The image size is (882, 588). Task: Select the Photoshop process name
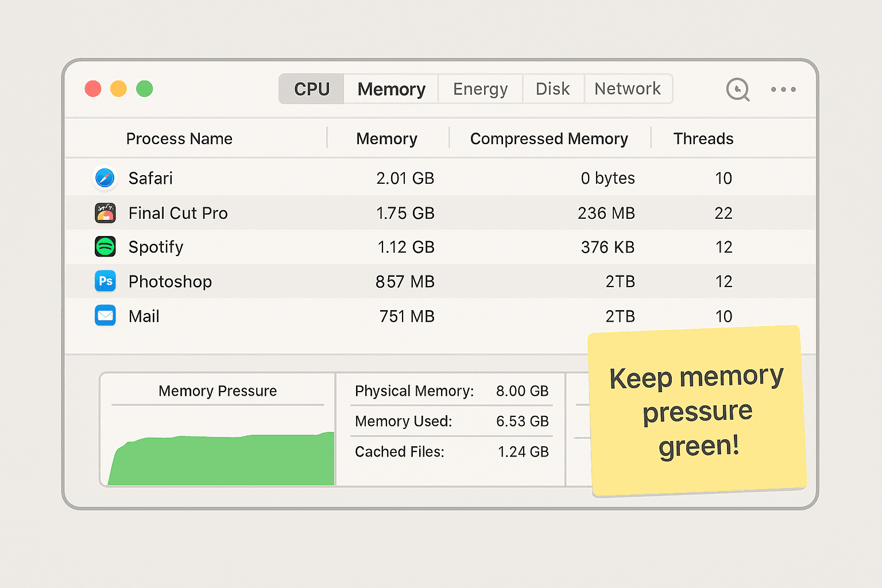(x=170, y=282)
